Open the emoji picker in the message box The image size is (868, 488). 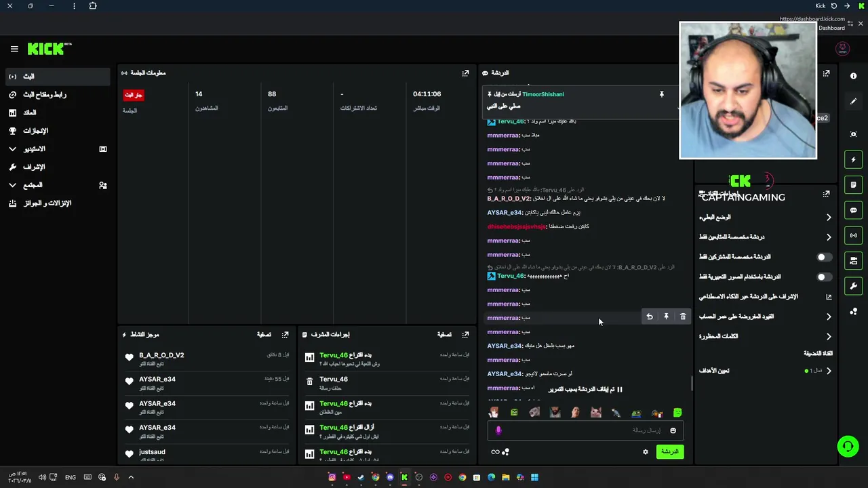pyautogui.click(x=673, y=430)
